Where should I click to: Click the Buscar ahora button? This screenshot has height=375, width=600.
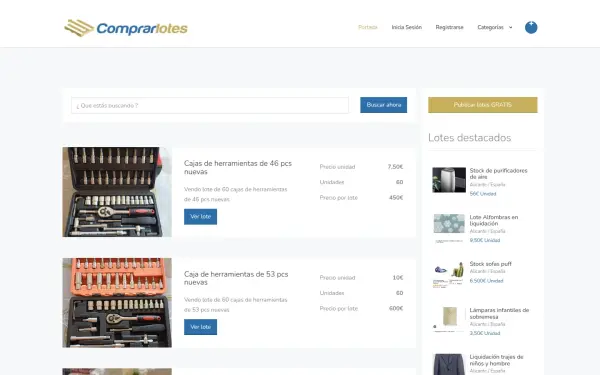(383, 105)
